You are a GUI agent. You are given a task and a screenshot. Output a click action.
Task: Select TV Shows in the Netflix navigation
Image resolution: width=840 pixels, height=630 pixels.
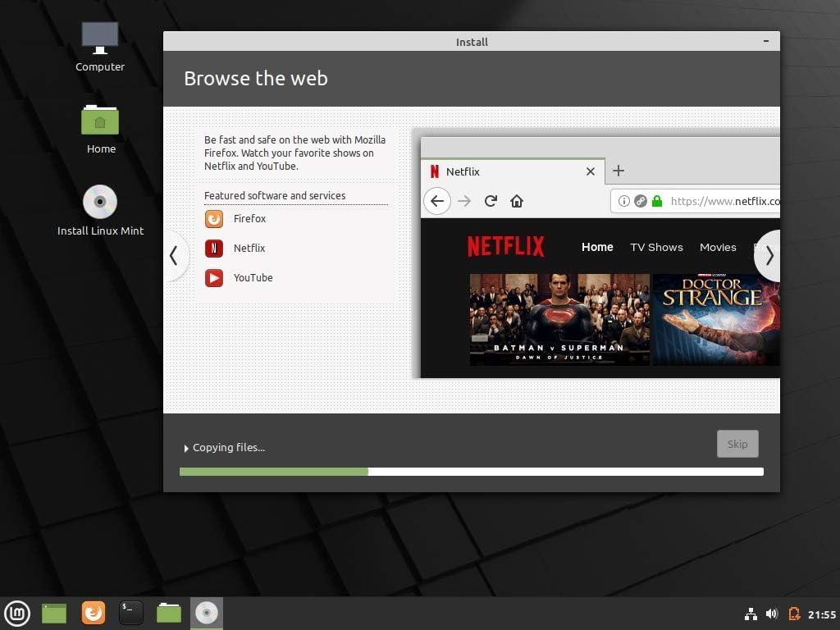[656, 247]
